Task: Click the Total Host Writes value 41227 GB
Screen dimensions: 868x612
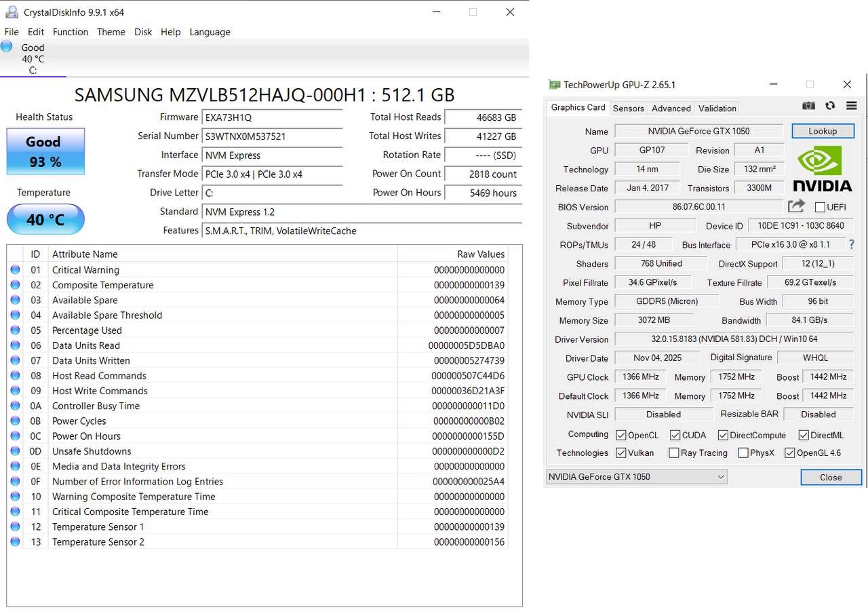Action: [483, 136]
